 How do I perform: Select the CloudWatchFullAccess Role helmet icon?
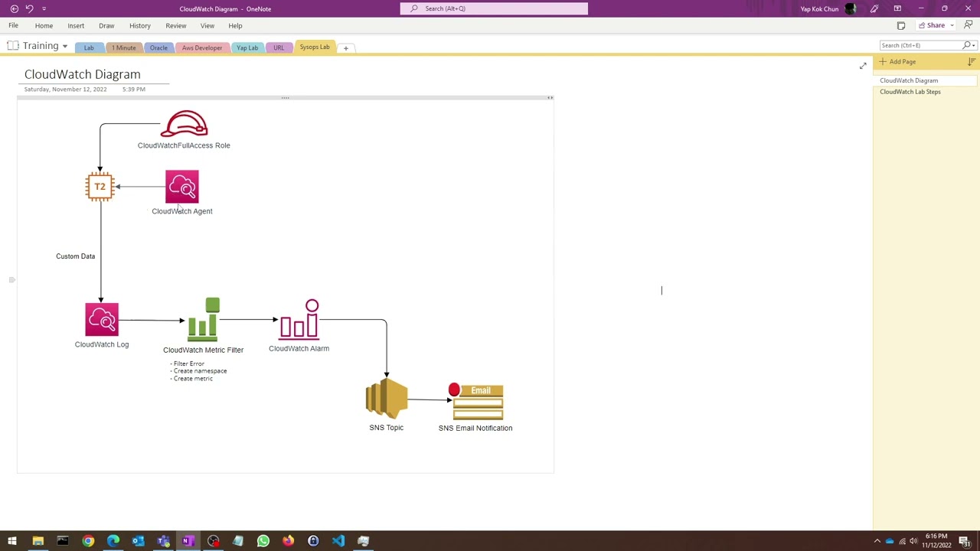coord(184,124)
